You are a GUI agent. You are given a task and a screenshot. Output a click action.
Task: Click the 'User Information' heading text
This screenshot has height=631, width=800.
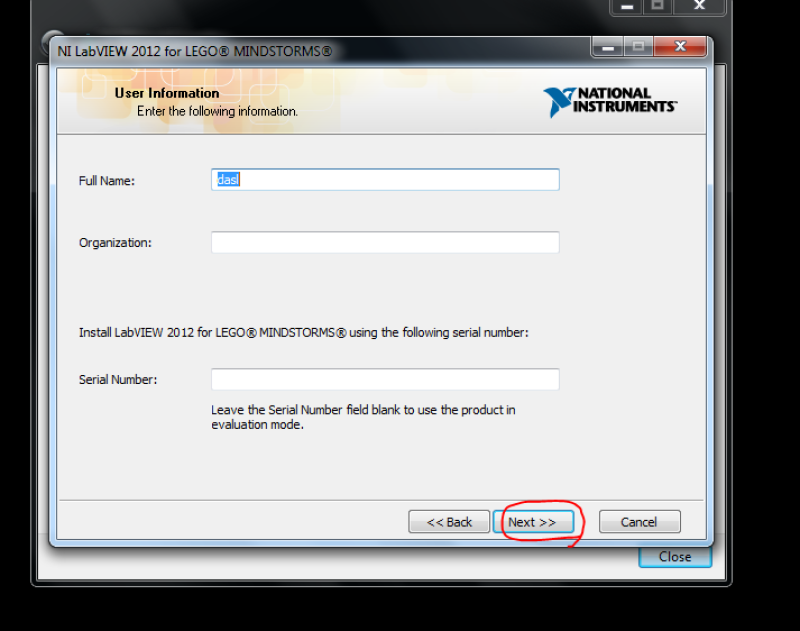pos(167,93)
